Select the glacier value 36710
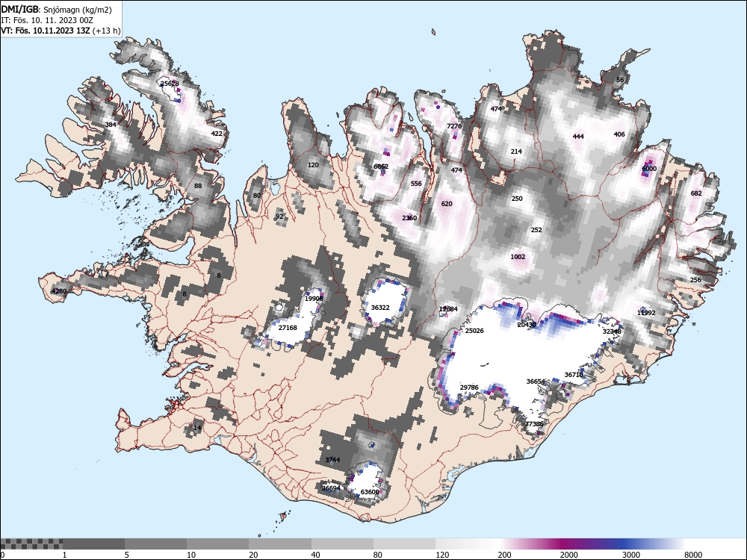This screenshot has width=747, height=560. [574, 375]
